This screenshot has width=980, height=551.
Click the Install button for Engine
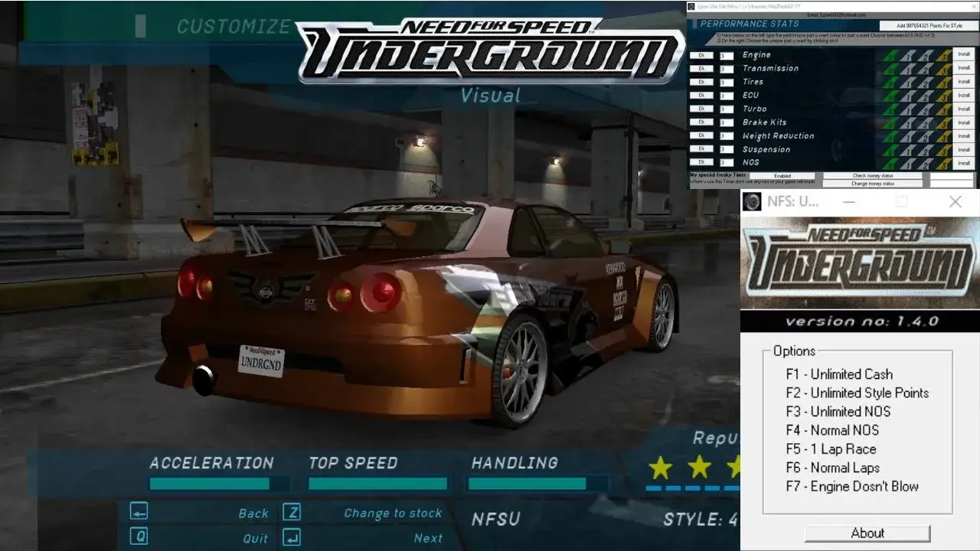click(964, 55)
